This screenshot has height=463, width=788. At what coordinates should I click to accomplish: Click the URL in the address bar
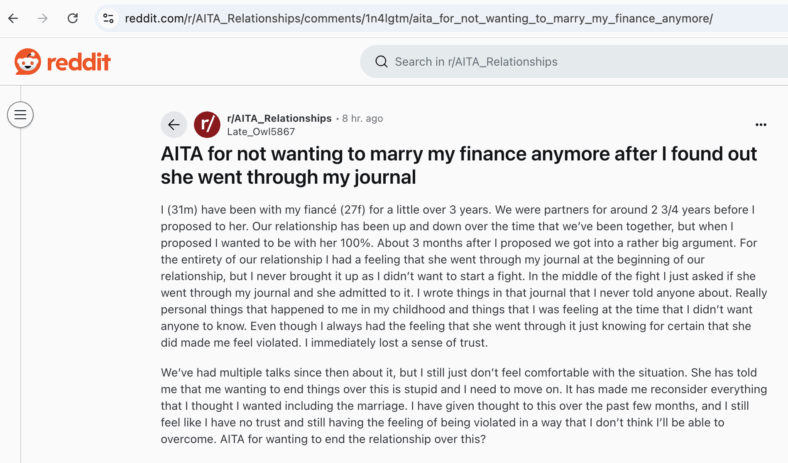pyautogui.click(x=419, y=19)
